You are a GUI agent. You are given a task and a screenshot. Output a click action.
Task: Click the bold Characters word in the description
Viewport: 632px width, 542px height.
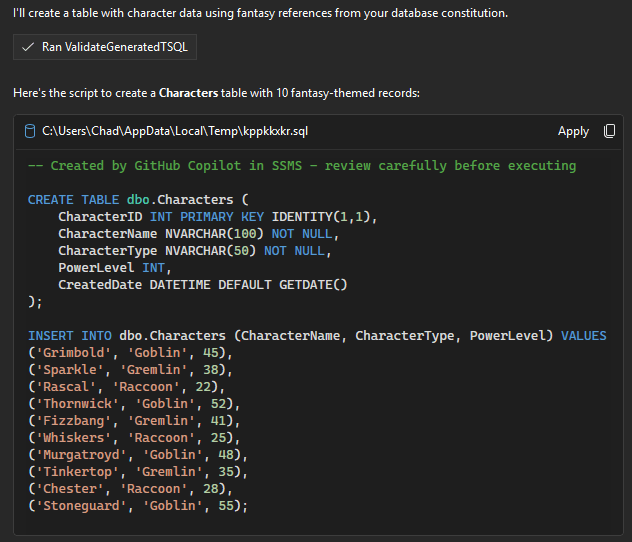pyautogui.click(x=188, y=93)
